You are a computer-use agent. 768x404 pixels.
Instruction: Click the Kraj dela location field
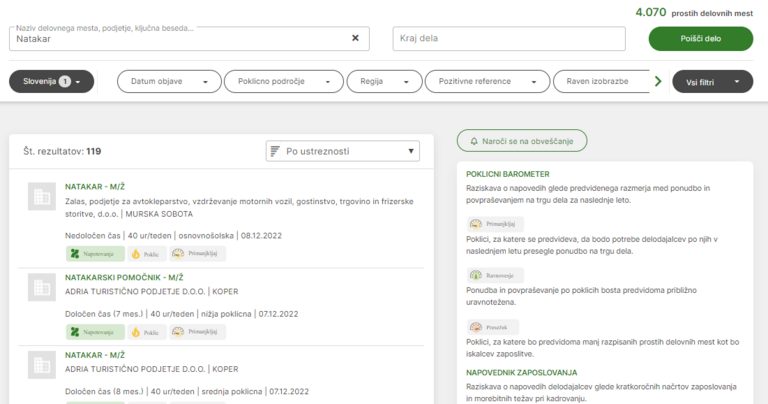click(509, 38)
